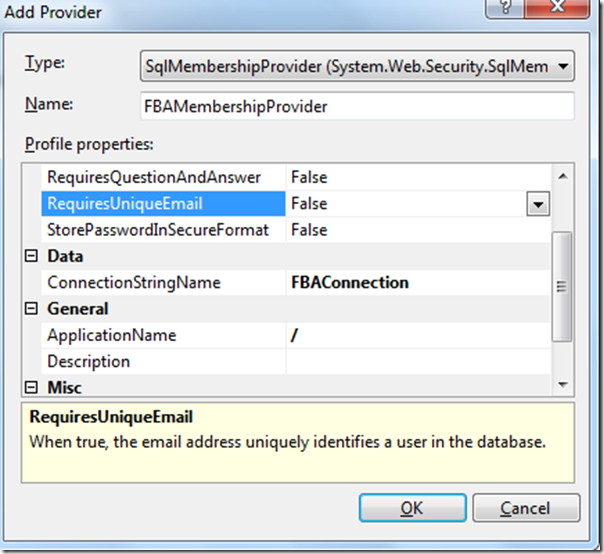This screenshot has height=554, width=604.
Task: Collapse the Misc category section
Action: 31,387
